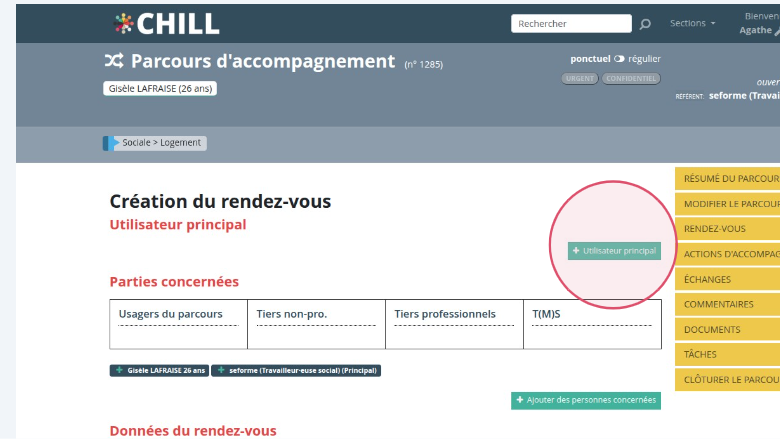Open the Sections dropdown menu
This screenshot has height=439, width=780.
pos(692,23)
